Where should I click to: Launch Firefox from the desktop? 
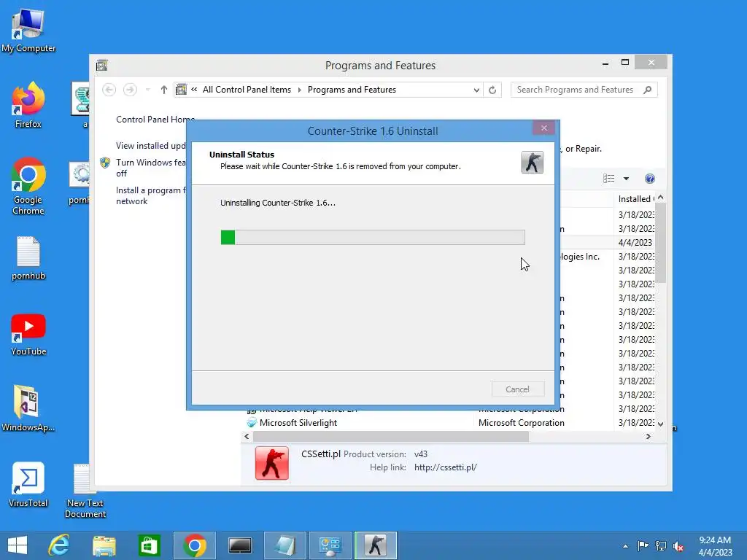point(28,104)
